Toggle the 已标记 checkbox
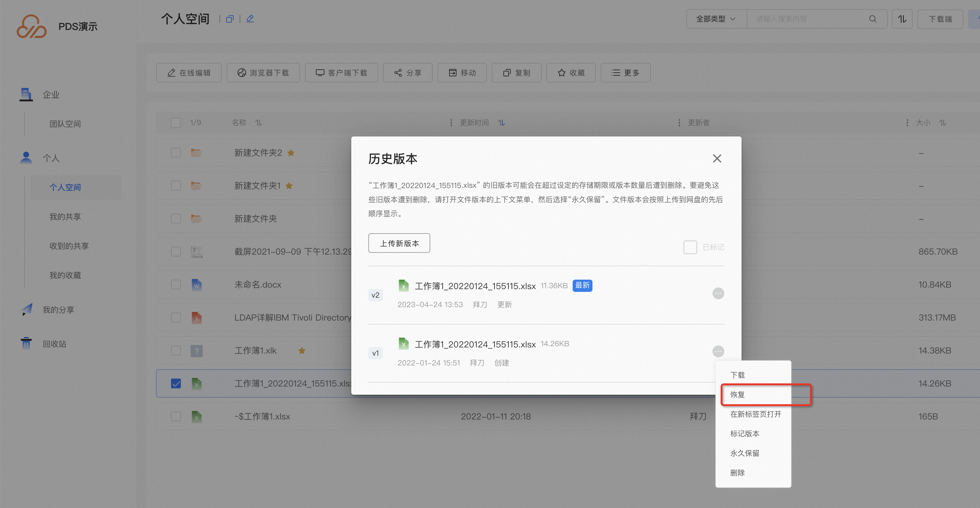Screen dimensions: 980x508 click(x=690, y=247)
